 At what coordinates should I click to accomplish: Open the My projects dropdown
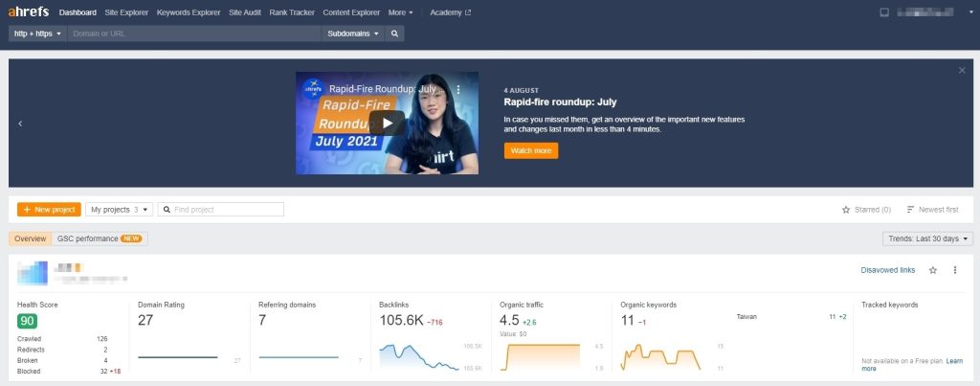(119, 210)
